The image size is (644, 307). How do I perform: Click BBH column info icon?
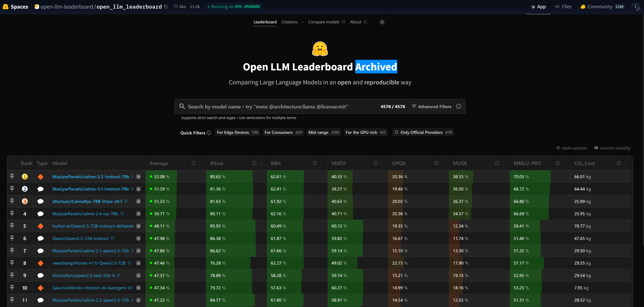point(315,163)
